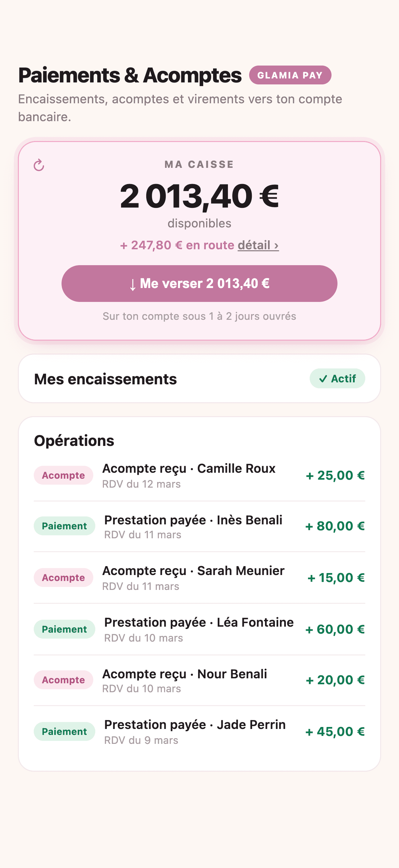Image resolution: width=399 pixels, height=868 pixels.
Task: Click the Opérations section heading
Action: click(74, 441)
